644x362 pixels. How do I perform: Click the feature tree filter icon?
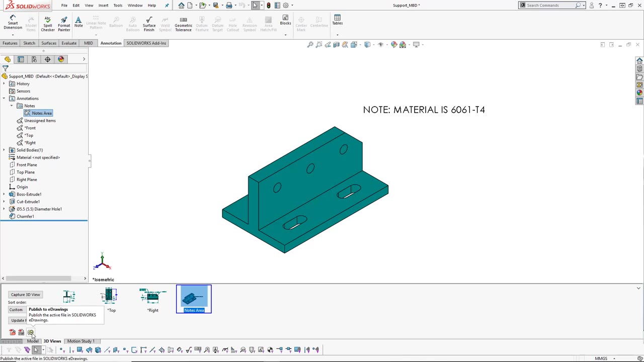point(6,68)
